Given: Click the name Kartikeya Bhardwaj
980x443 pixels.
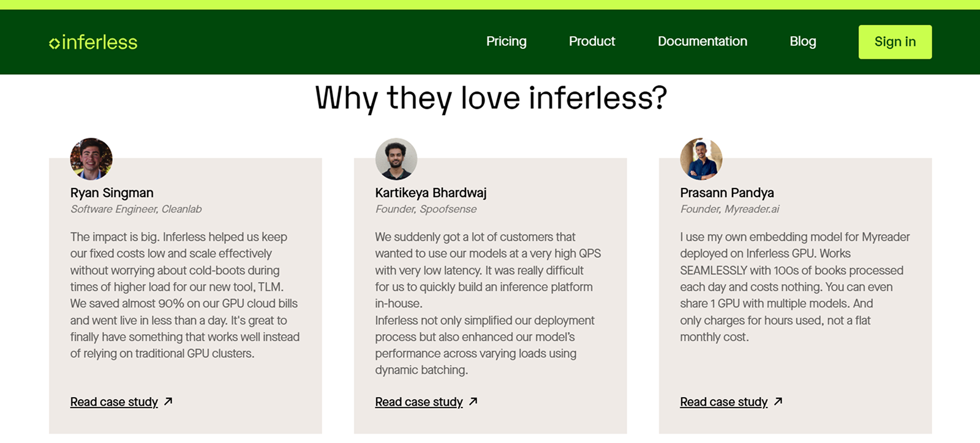Looking at the screenshot, I should 431,193.
